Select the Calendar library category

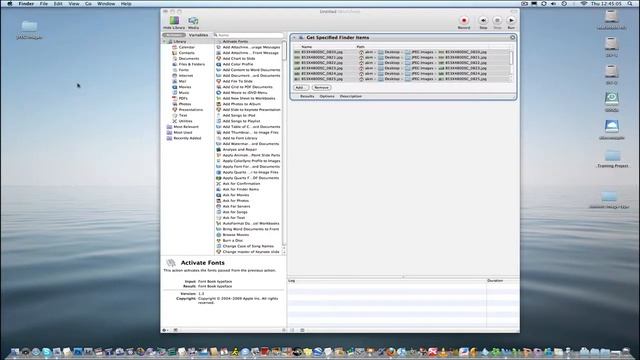(187, 47)
